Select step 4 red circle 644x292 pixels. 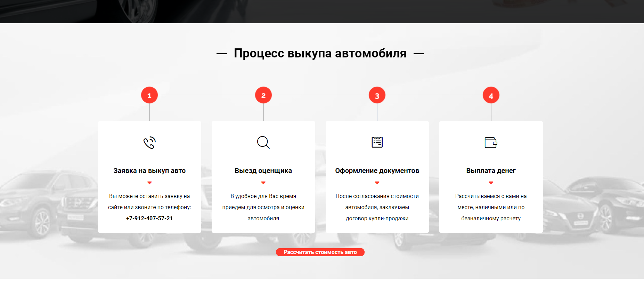click(491, 95)
